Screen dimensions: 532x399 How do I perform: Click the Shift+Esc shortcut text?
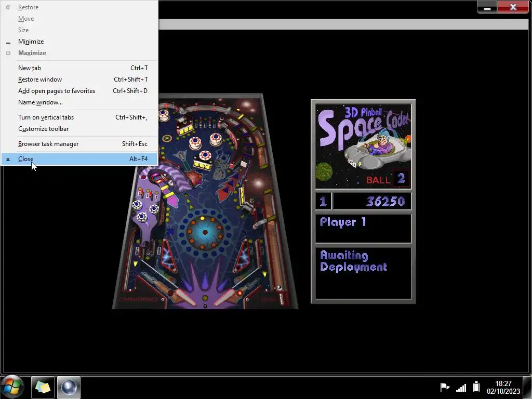(x=135, y=144)
